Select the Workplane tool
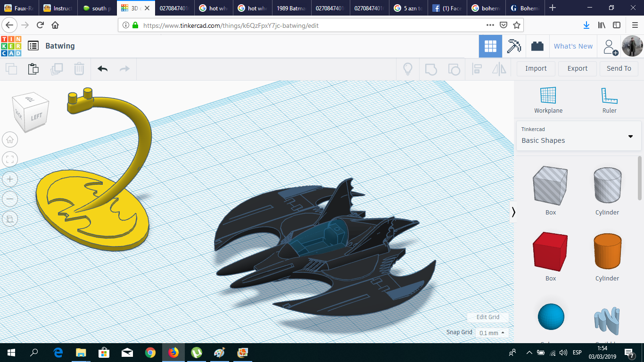The image size is (644, 362). [548, 100]
